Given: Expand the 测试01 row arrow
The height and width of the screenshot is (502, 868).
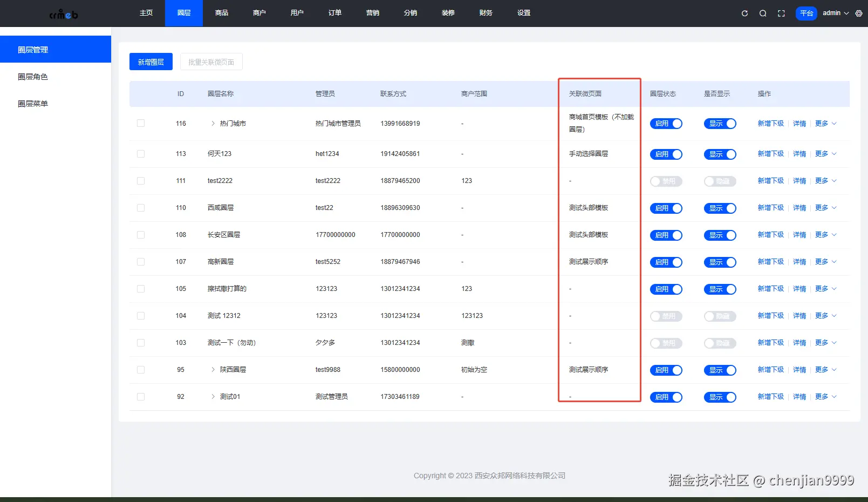Looking at the screenshot, I should [213, 397].
